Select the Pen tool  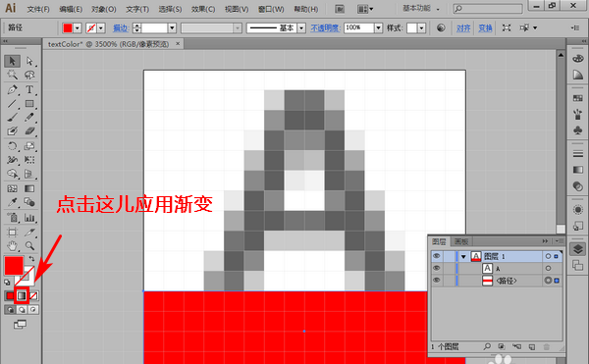point(12,89)
